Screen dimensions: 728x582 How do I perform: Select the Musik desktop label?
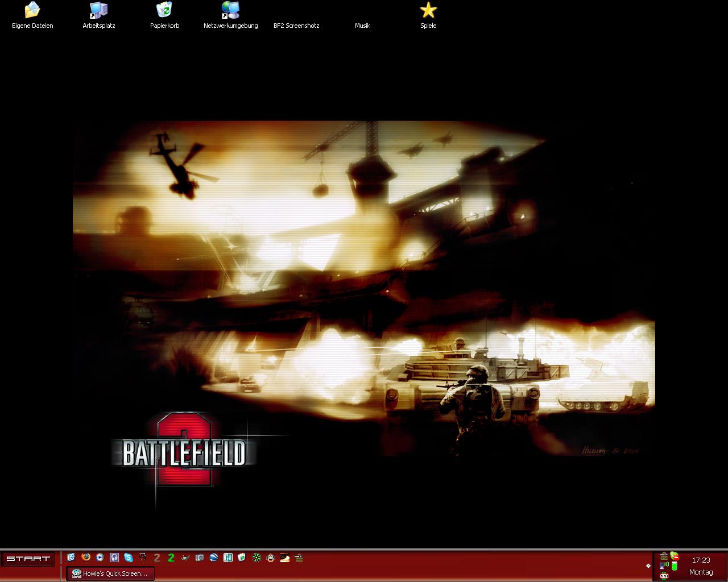click(362, 26)
